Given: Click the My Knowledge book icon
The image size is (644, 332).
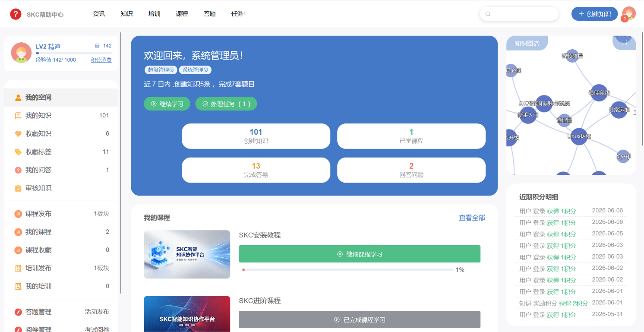Looking at the screenshot, I should [18, 116].
